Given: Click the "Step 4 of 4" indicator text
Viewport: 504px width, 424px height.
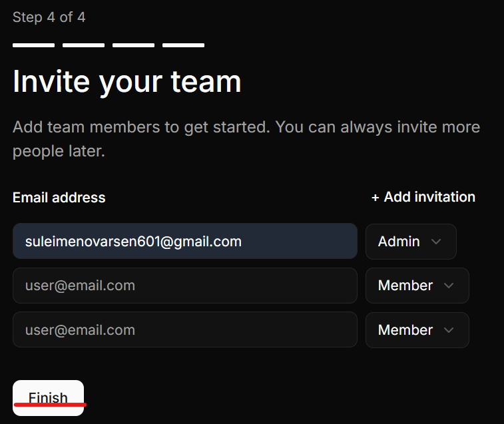Looking at the screenshot, I should click(49, 17).
